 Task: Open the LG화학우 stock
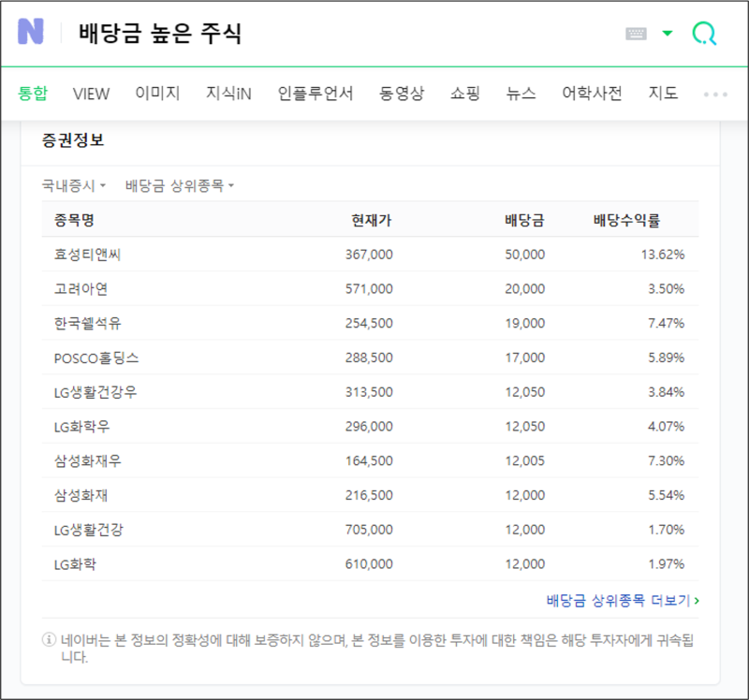[81, 427]
